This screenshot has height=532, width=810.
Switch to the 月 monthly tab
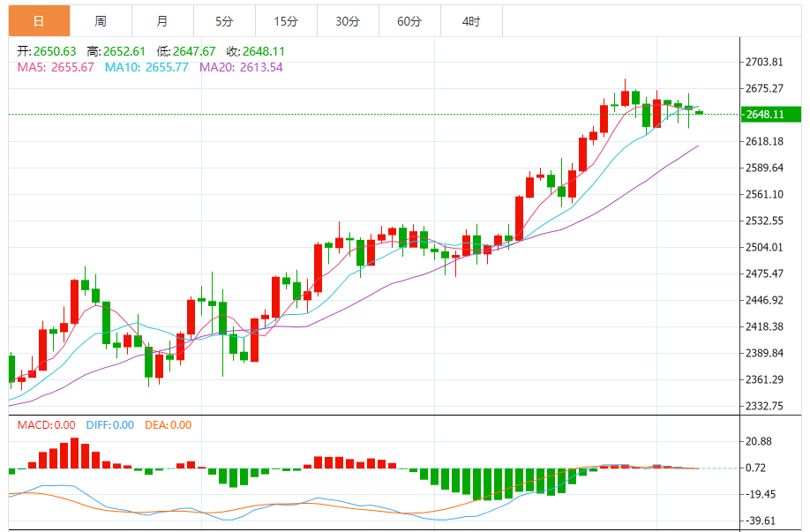(x=162, y=21)
